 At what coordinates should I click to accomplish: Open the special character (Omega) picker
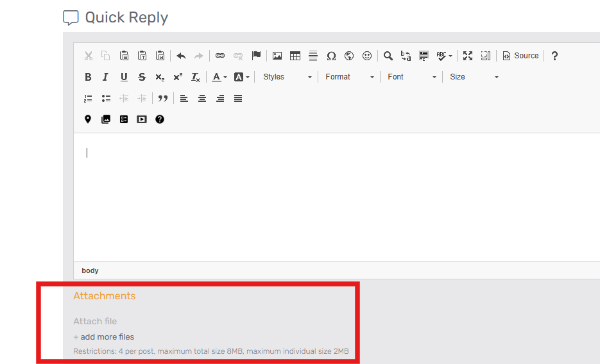331,56
